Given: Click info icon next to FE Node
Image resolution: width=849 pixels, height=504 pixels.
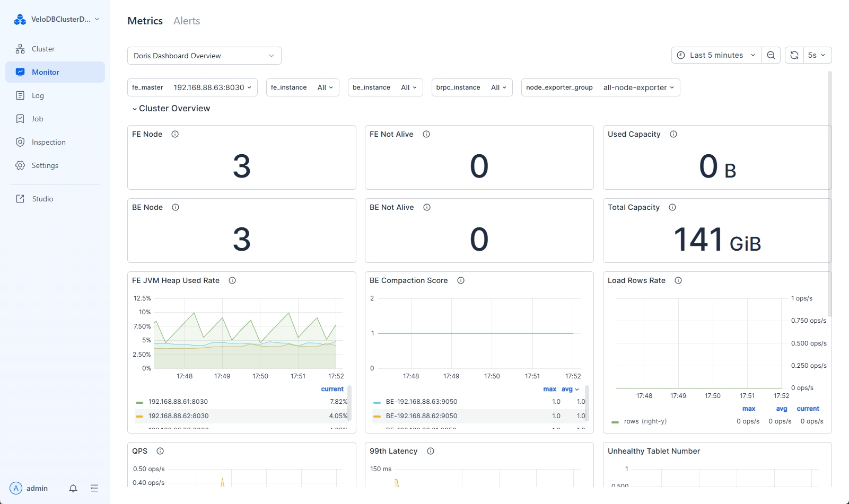Looking at the screenshot, I should point(175,134).
